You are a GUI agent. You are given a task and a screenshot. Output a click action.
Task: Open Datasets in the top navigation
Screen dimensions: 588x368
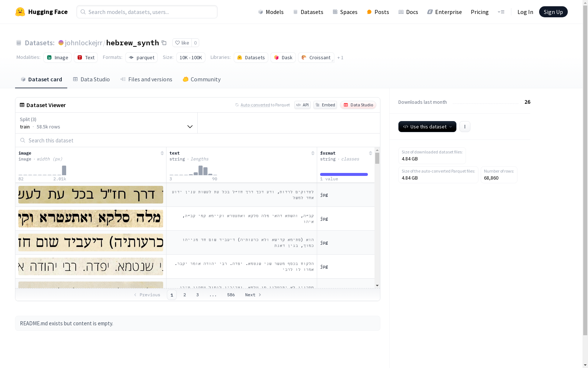click(x=308, y=12)
